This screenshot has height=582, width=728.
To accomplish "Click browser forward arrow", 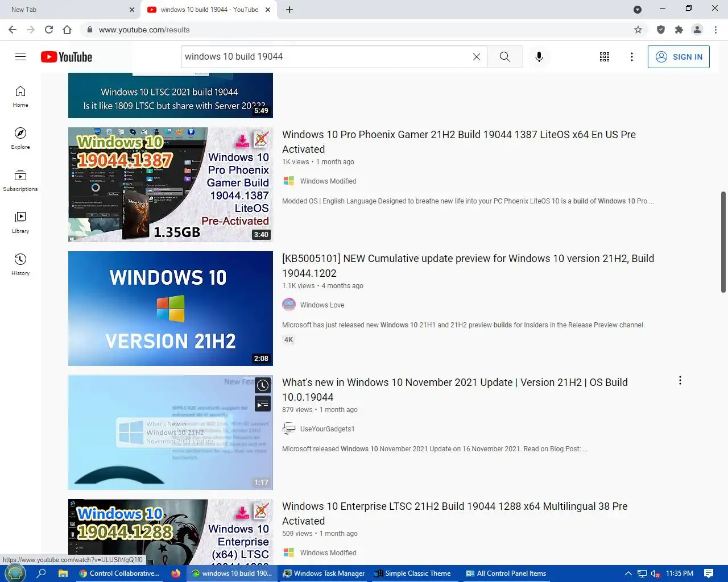I will 31,30.
